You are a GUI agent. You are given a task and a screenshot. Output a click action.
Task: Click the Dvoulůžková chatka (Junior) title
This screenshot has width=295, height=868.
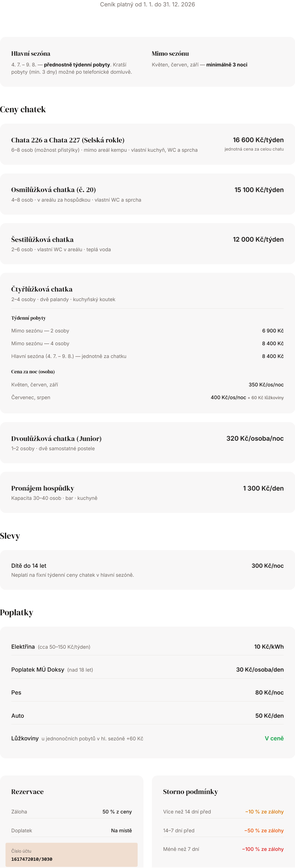(56, 438)
